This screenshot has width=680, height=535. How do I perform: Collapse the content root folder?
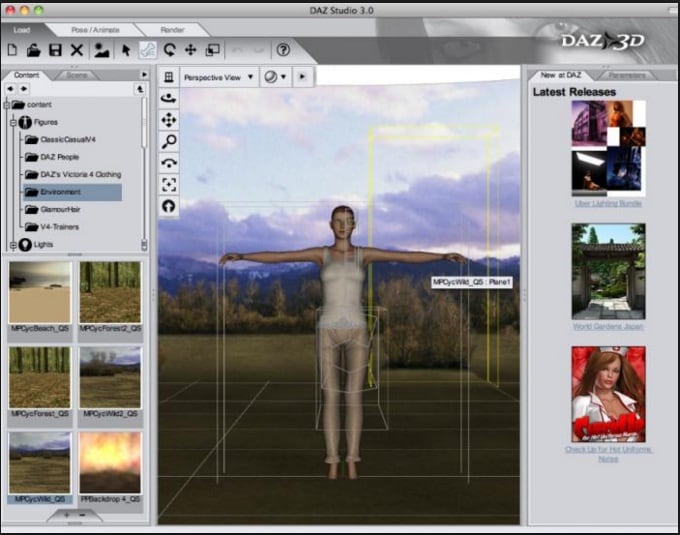coord(7,105)
